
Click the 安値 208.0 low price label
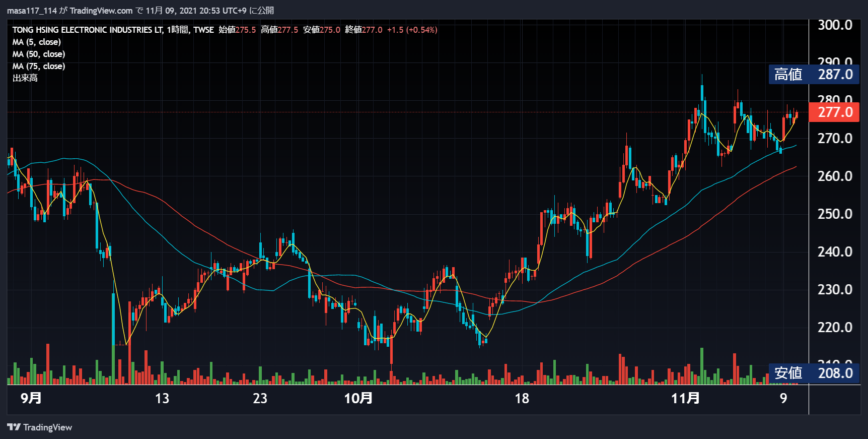(x=814, y=373)
